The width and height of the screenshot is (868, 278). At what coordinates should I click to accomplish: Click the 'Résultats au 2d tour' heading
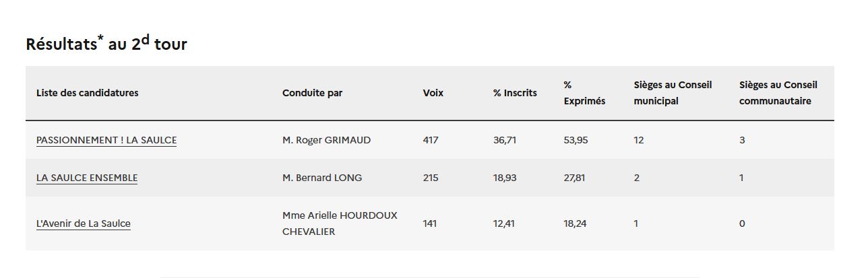click(x=106, y=44)
